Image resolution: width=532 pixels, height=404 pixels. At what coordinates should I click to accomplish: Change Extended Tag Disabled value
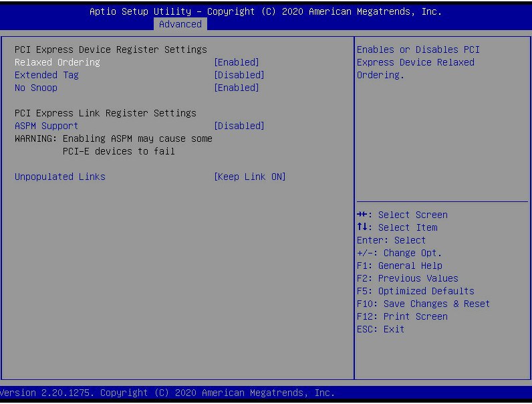239,75
